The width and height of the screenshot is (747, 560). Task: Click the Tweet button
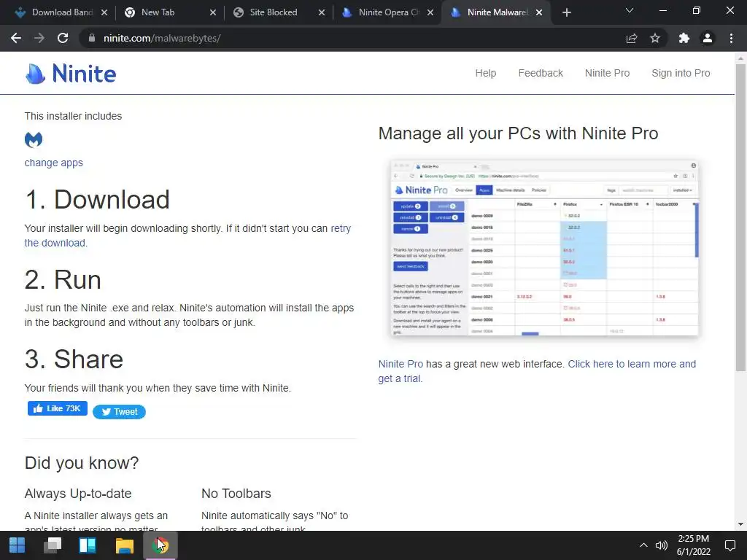(x=119, y=412)
